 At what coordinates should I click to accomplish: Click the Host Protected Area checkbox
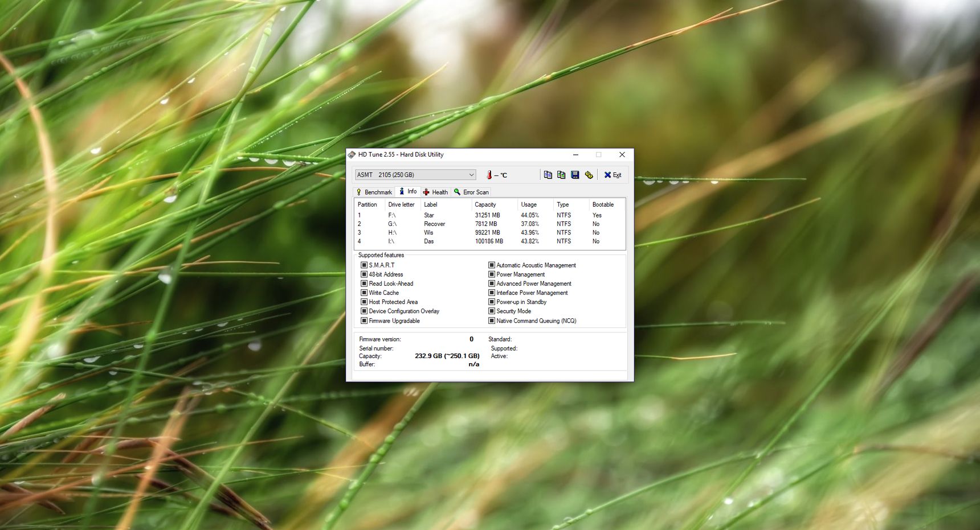click(364, 302)
